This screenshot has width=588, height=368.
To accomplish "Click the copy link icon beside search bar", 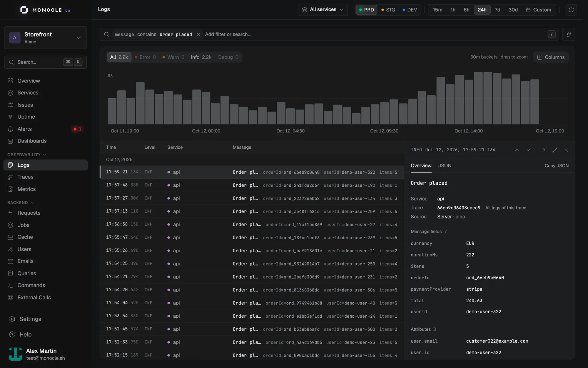I will tap(569, 34).
